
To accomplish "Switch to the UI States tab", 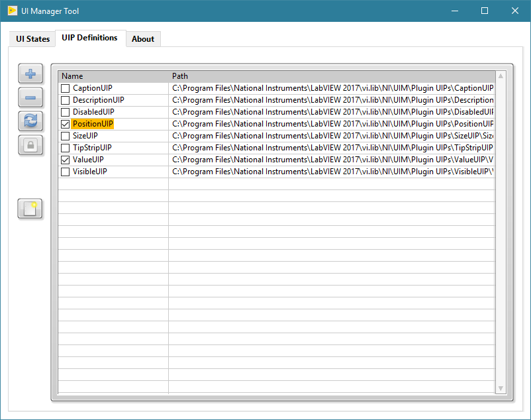I will coord(33,39).
